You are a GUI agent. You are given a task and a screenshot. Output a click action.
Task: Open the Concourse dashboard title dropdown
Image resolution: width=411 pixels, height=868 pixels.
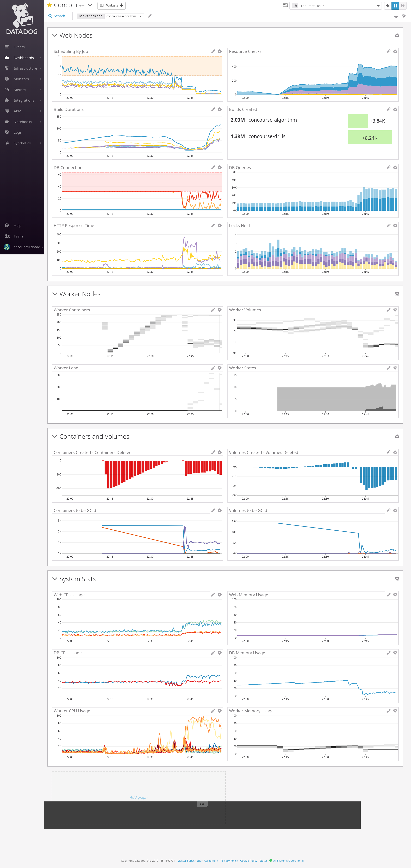click(90, 5)
